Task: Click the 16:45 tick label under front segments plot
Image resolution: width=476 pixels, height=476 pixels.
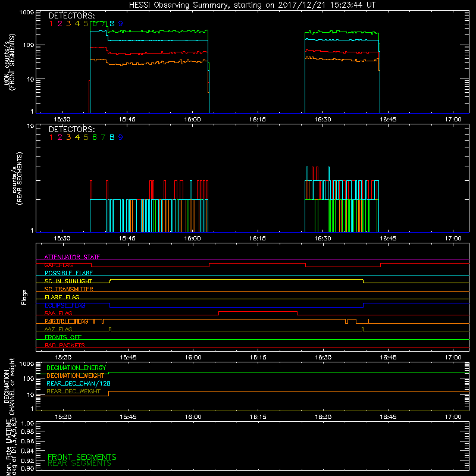Action: [x=388, y=120]
